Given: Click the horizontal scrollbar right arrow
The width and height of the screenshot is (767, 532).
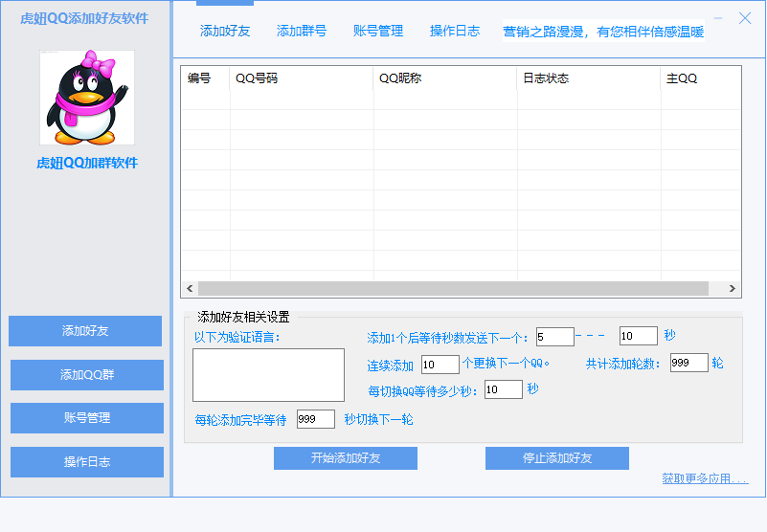Looking at the screenshot, I should pyautogui.click(x=733, y=289).
